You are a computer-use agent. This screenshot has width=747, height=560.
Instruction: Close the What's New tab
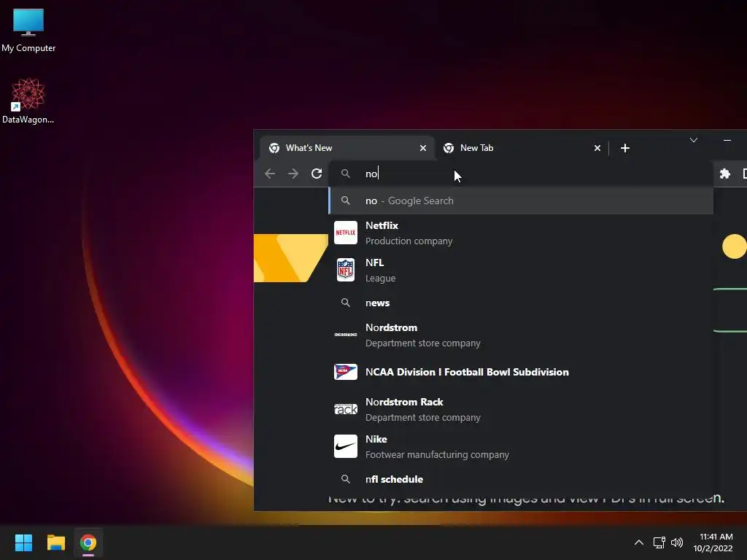[x=422, y=148]
